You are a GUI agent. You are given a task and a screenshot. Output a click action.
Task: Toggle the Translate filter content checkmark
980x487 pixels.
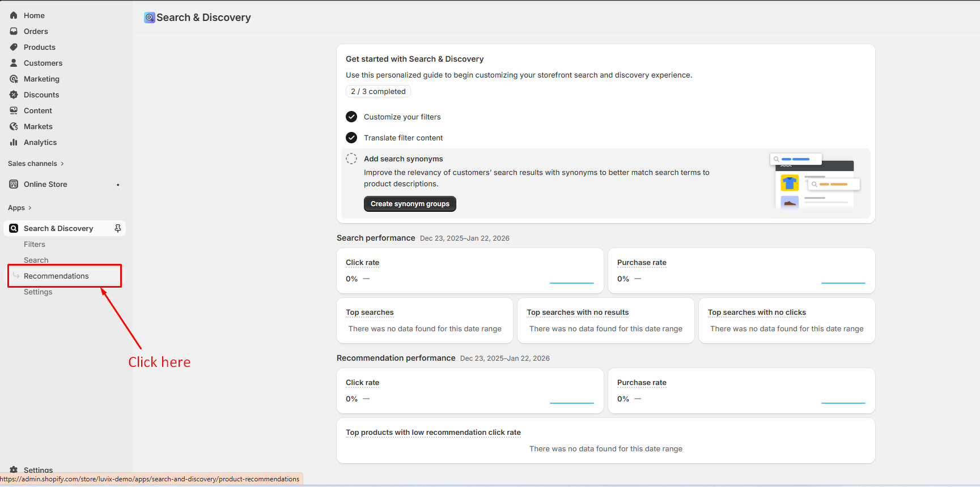tap(351, 138)
